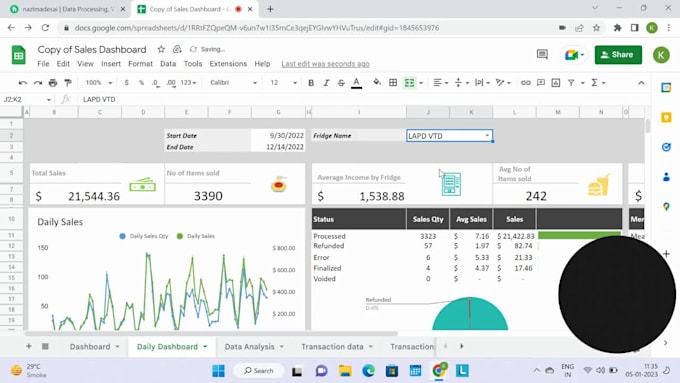Viewport: 680px width, 383px height.
Task: Expand the LAPD VTD fridge name dropdown
Action: click(x=487, y=135)
